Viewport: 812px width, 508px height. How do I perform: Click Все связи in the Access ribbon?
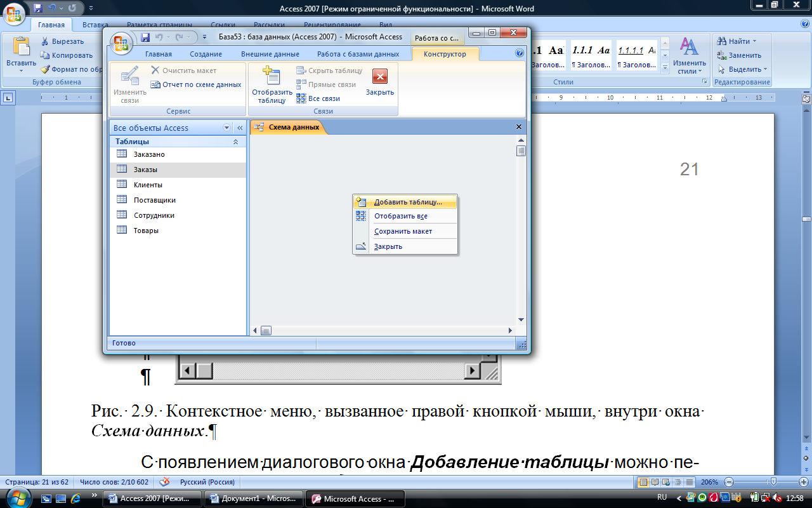click(x=318, y=98)
